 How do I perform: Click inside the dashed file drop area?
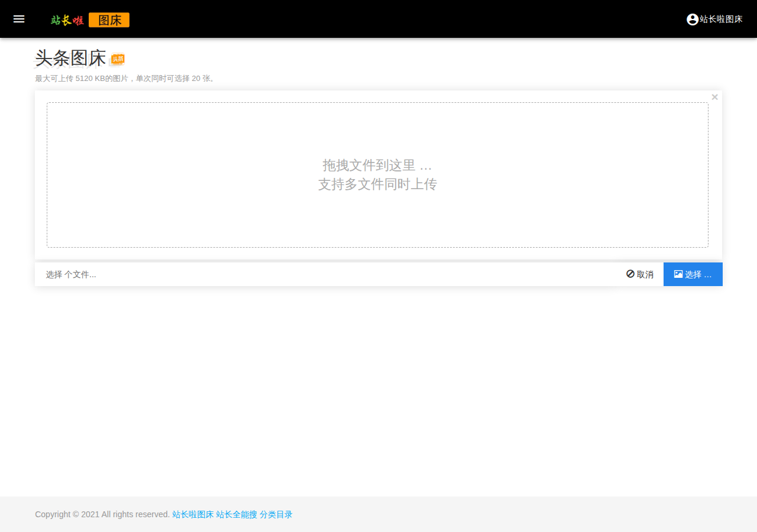click(377, 175)
